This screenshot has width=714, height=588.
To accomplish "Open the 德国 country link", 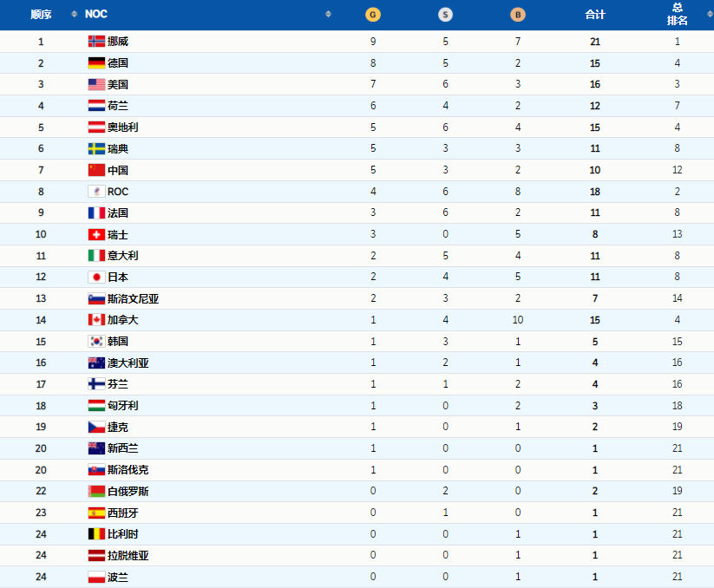I will (x=118, y=63).
